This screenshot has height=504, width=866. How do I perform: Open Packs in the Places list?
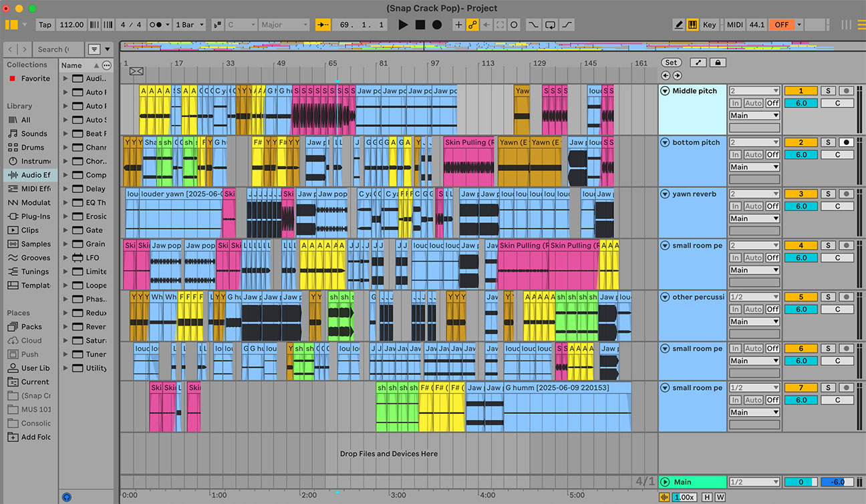[x=31, y=327]
